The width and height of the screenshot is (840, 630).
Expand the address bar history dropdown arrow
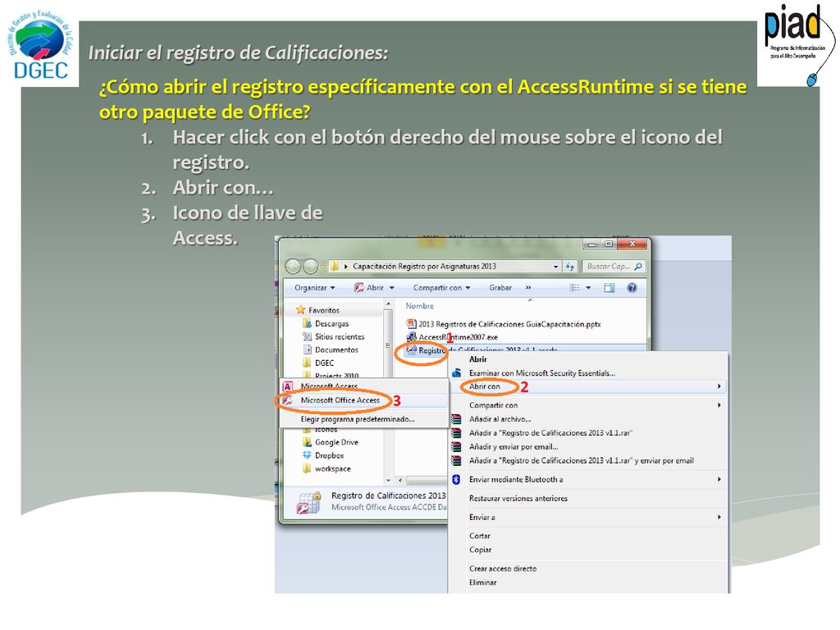point(555,267)
